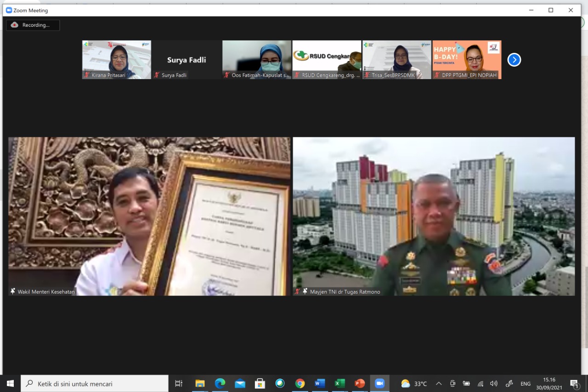Launch Microsoft Edge from the taskbar
The image size is (588, 392).
220,383
